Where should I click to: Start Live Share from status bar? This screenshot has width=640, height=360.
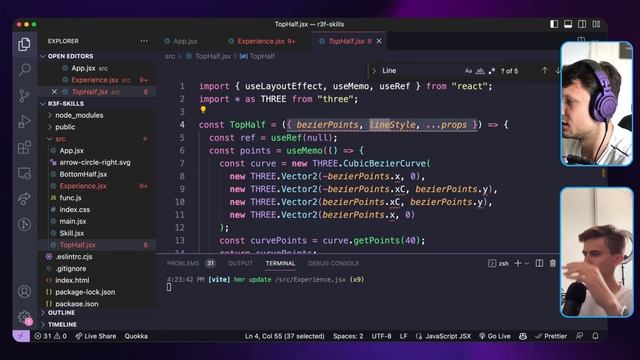pyautogui.click(x=96, y=336)
